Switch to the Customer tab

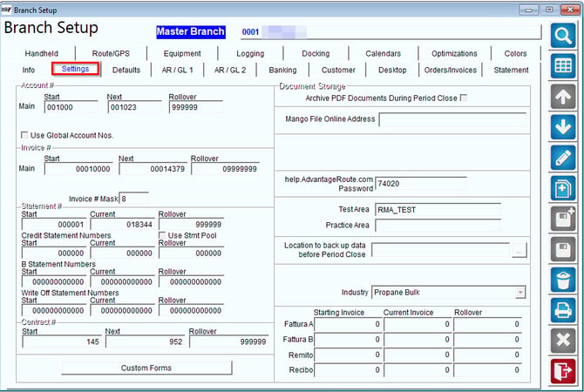pos(338,70)
